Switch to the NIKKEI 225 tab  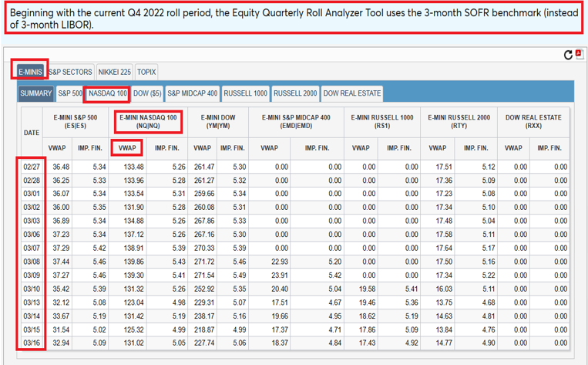click(114, 72)
